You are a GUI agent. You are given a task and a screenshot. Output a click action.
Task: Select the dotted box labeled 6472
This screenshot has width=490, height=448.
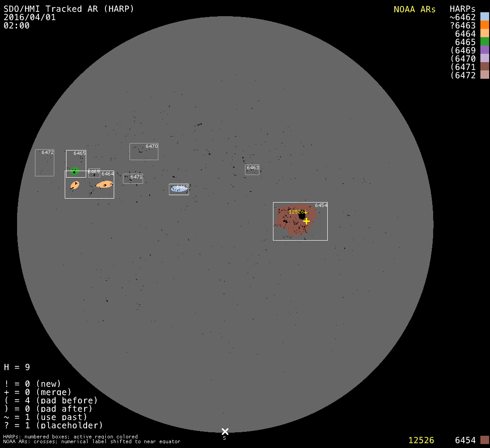pyautogui.click(x=45, y=163)
